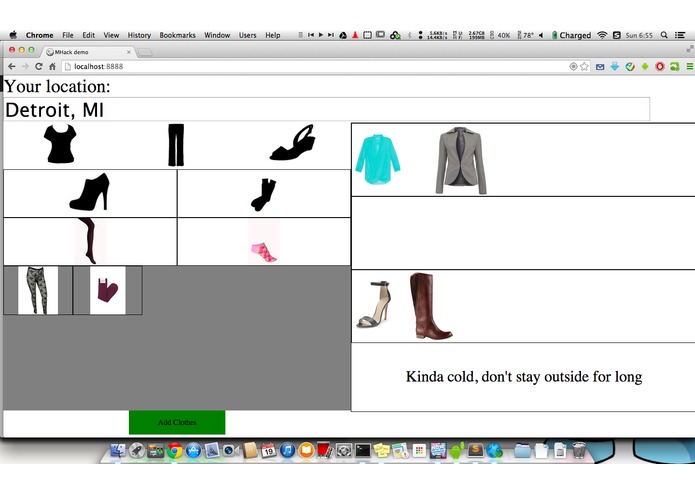The width and height of the screenshot is (695, 494).
Task: Pick the dark tights leg image
Action: [x=90, y=241]
